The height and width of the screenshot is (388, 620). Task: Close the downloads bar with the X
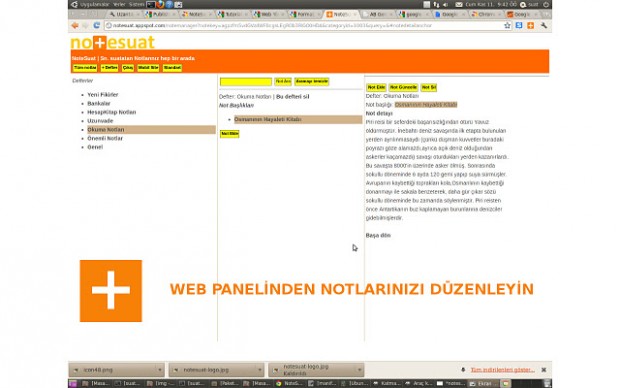click(544, 370)
